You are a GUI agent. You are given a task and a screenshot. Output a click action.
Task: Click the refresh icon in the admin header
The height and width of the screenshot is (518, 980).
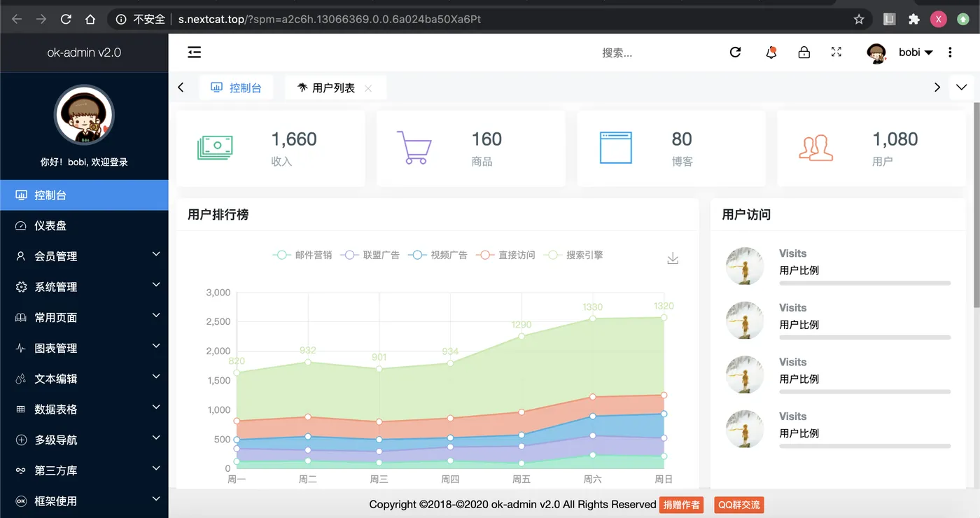point(735,52)
